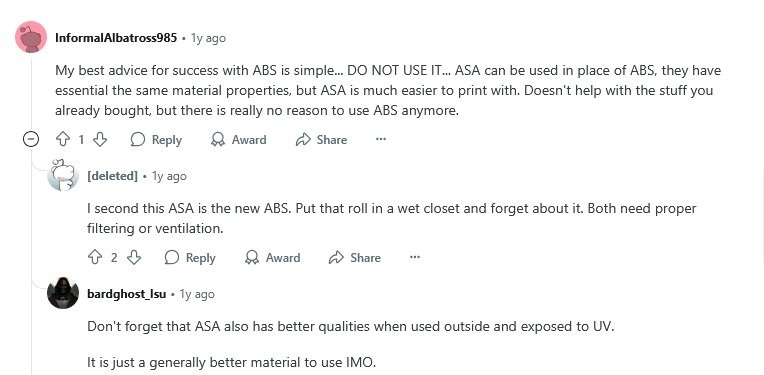Click bardghost_lsu's avatar image
Viewport: 764px width, 375px height.
coord(63,293)
